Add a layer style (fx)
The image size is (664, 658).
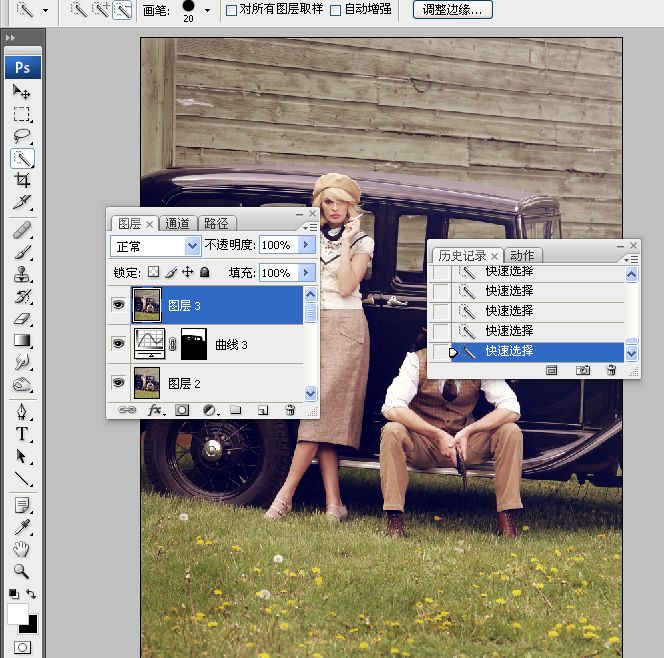pyautogui.click(x=156, y=410)
